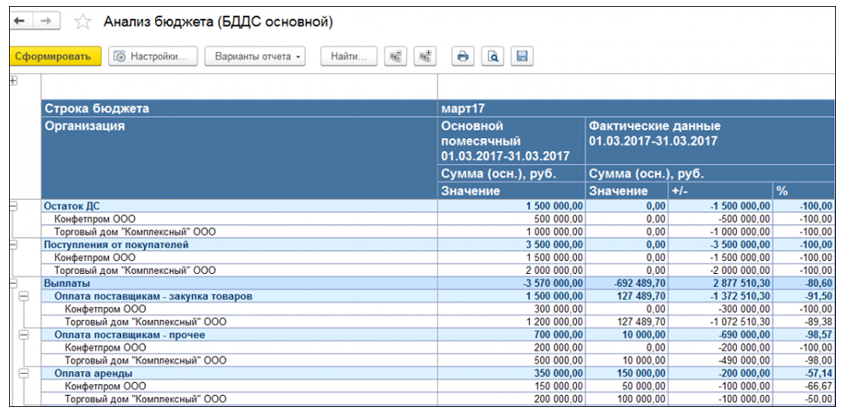This screenshot has width=846, height=413.
Task: Collapse the Остаток ДС group
Action: [x=14, y=205]
